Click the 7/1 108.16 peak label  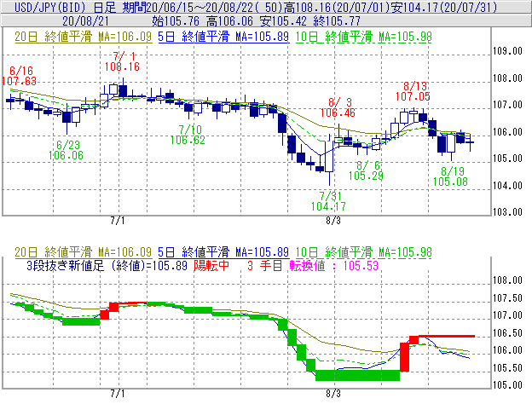coord(122,61)
